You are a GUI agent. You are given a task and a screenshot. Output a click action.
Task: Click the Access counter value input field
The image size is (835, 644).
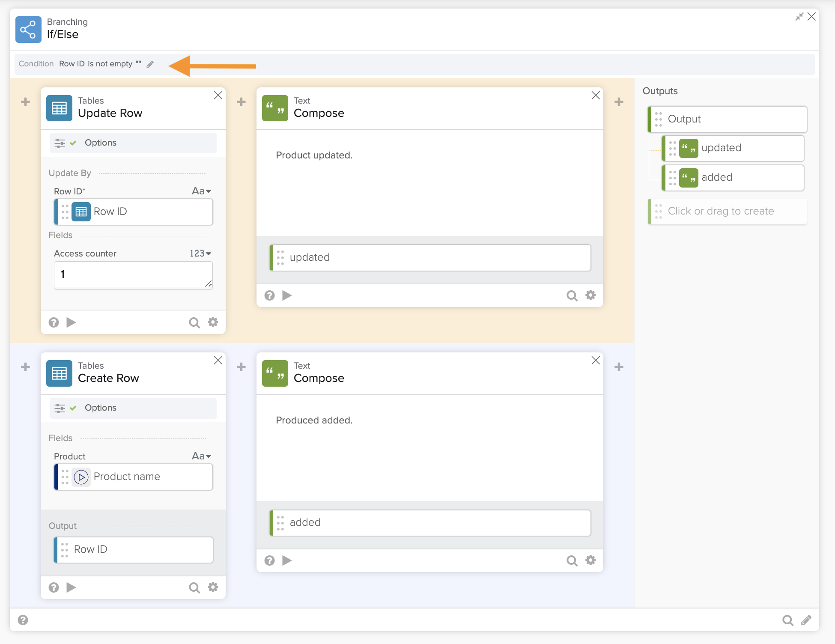pyautogui.click(x=133, y=275)
